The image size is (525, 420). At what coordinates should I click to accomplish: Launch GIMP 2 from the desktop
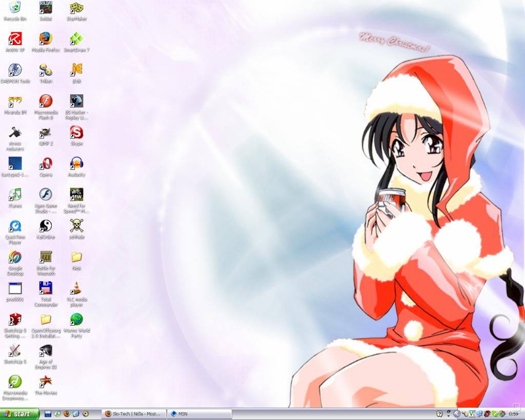[46, 136]
